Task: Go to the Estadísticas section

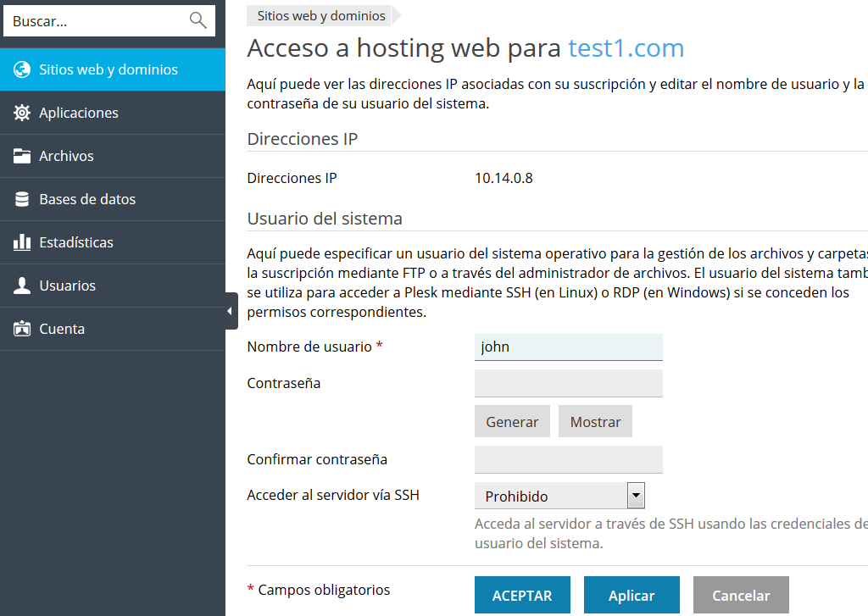Action: [76, 242]
